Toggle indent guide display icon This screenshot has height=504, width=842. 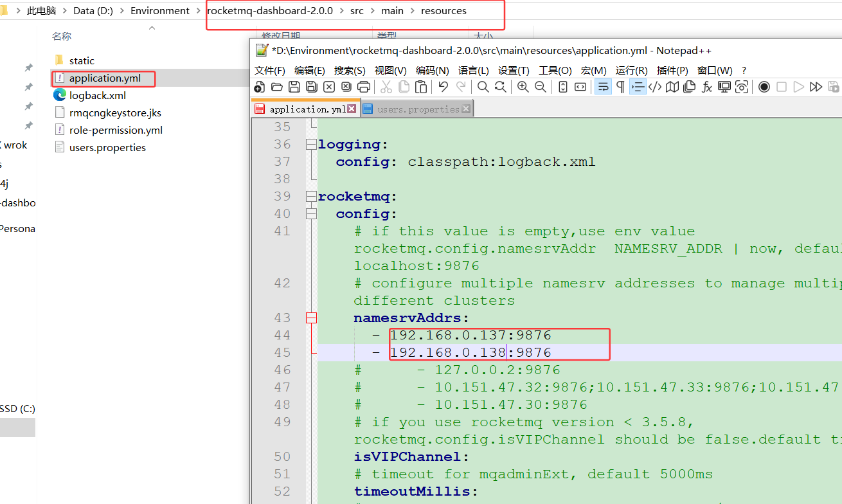pos(638,87)
